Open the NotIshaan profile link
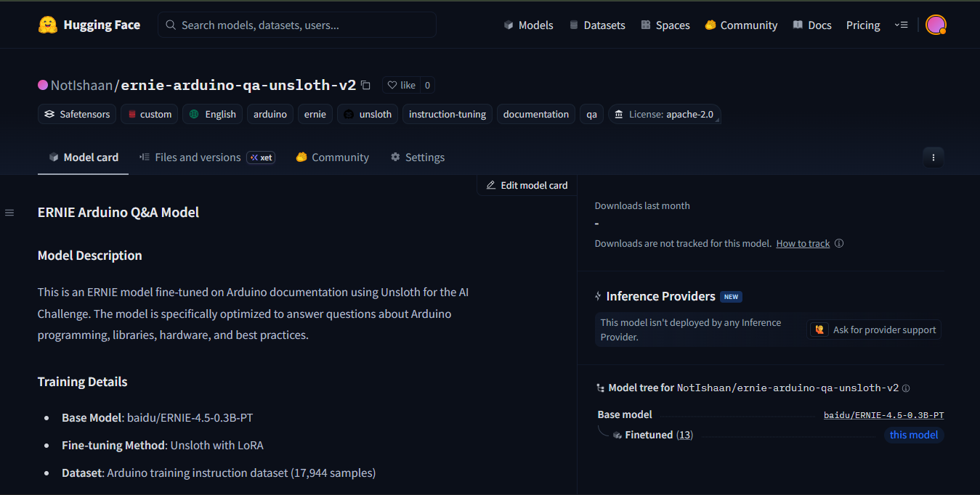 tap(81, 85)
